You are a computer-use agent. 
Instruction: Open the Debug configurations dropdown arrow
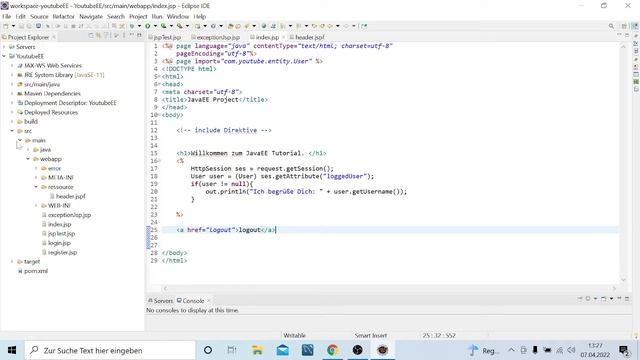click(x=139, y=26)
